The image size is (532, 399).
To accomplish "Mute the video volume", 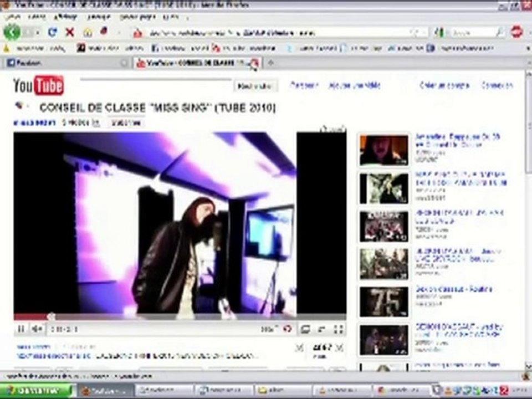I will pyautogui.click(x=37, y=329).
